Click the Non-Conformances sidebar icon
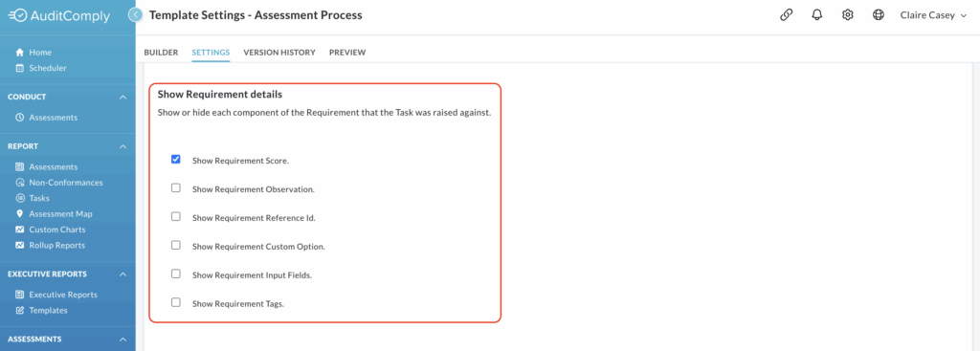 click(x=19, y=183)
